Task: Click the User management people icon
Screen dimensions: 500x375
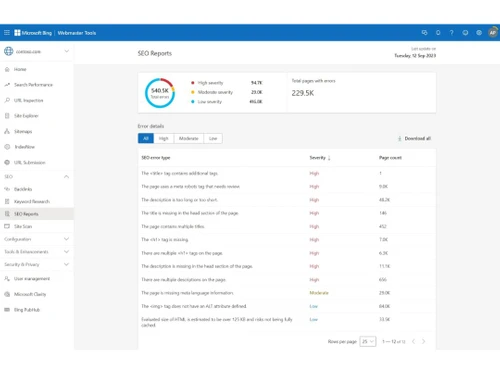Action: coord(7,279)
